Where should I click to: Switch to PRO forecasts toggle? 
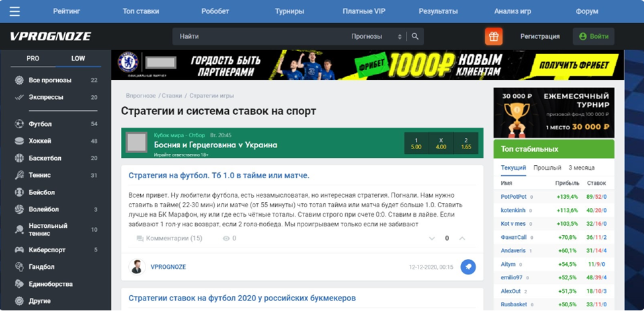coord(32,59)
